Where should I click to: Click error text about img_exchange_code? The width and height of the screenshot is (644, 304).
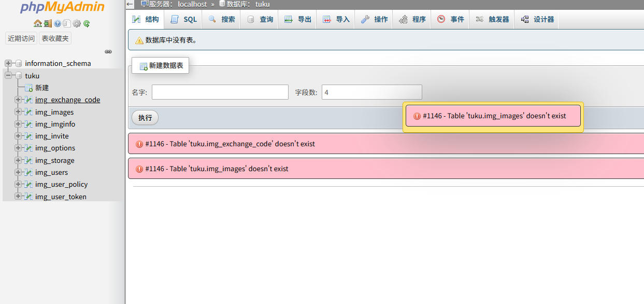click(x=230, y=144)
